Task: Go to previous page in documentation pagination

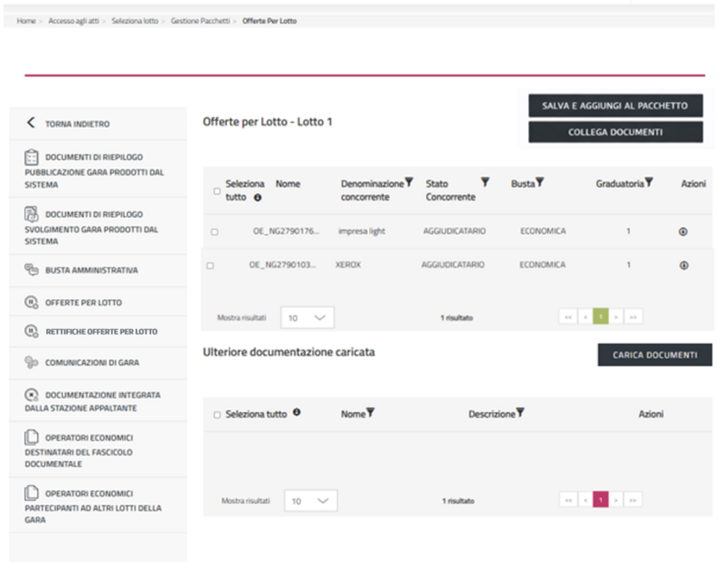Action: 585,500
